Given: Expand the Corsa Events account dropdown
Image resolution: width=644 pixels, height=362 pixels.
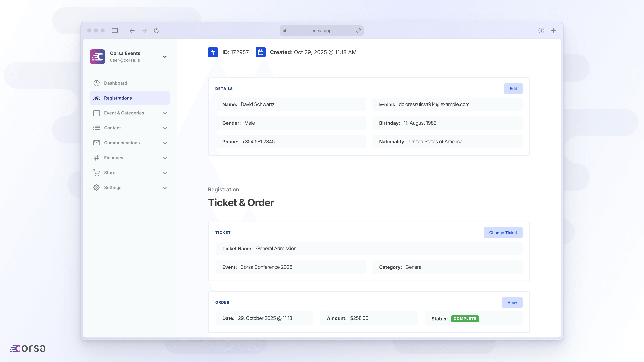Looking at the screenshot, I should [x=165, y=57].
